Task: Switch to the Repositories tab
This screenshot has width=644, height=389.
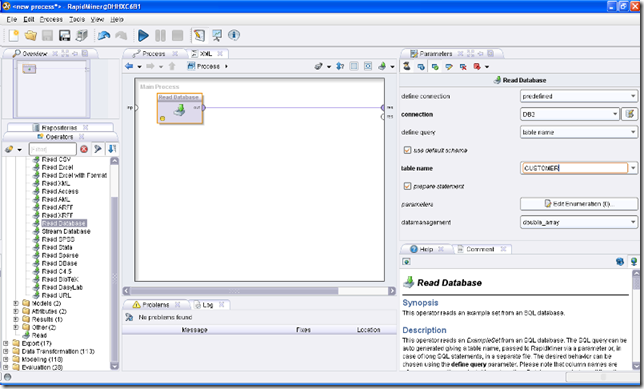Action: (60, 127)
